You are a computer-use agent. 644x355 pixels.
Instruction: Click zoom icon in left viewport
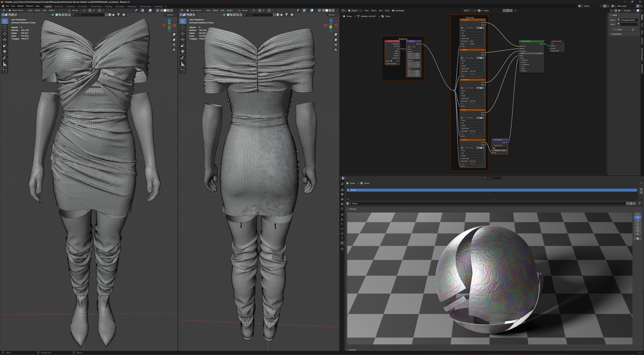pos(174,35)
